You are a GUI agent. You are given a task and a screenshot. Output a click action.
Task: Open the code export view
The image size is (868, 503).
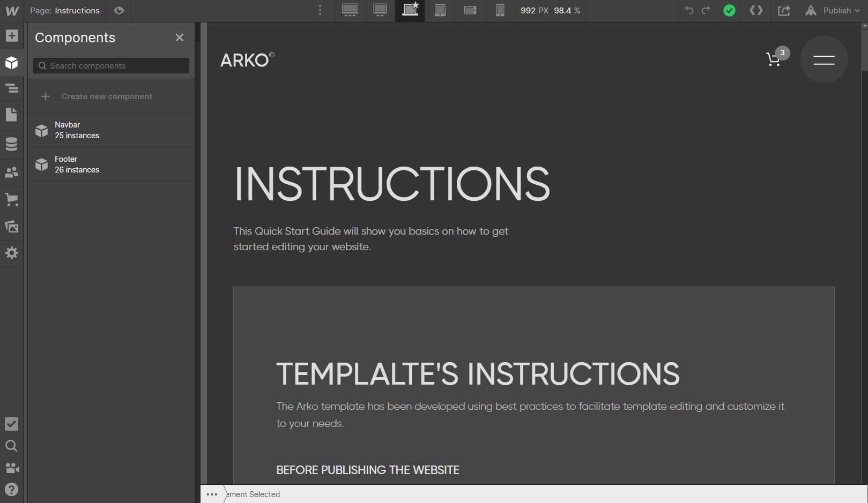click(756, 10)
